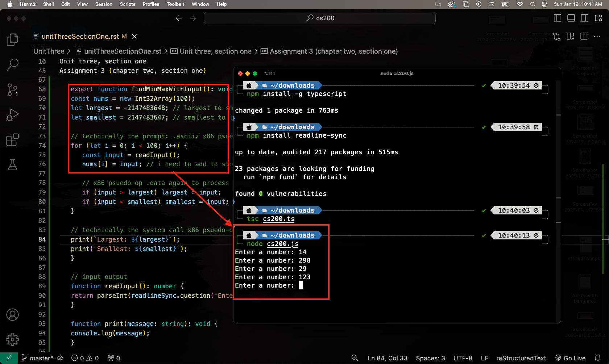609x364 pixels.
Task: Click the 10:39:54 timestamp in terminal
Action: pyautogui.click(x=514, y=85)
